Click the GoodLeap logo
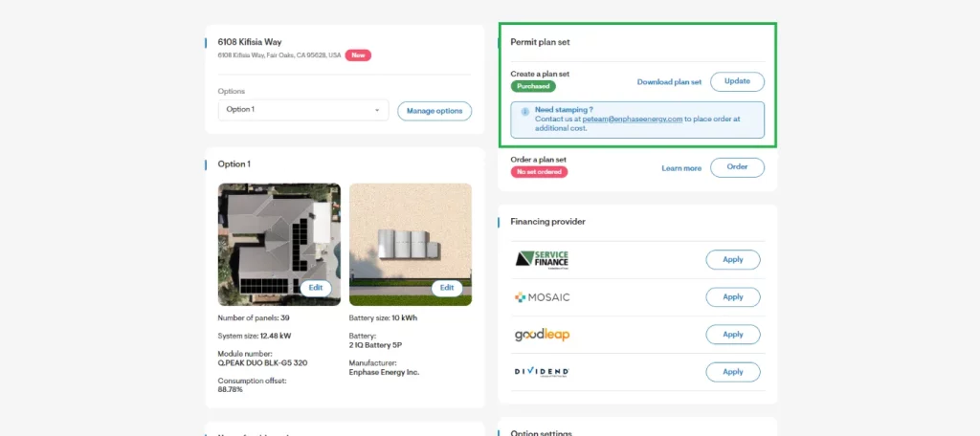The width and height of the screenshot is (980, 436). point(542,335)
